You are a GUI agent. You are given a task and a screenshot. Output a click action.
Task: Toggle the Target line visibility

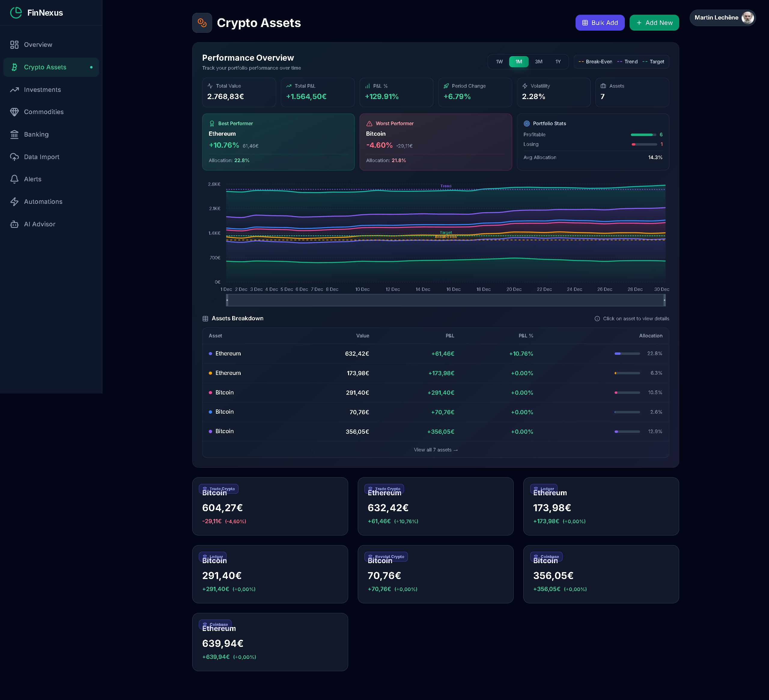654,61
